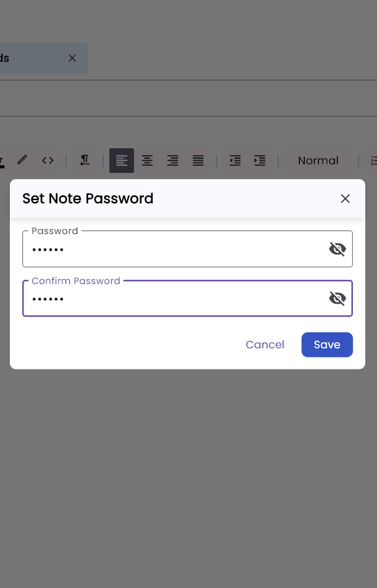Increase indent using the indent icon
377x588 pixels.
(260, 161)
